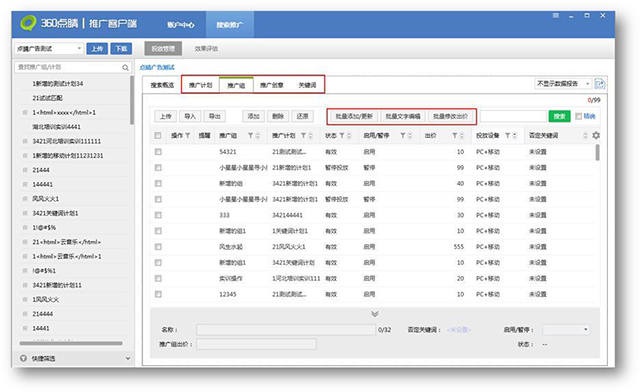Click the export report icon beside data report dropdown

(x=600, y=84)
